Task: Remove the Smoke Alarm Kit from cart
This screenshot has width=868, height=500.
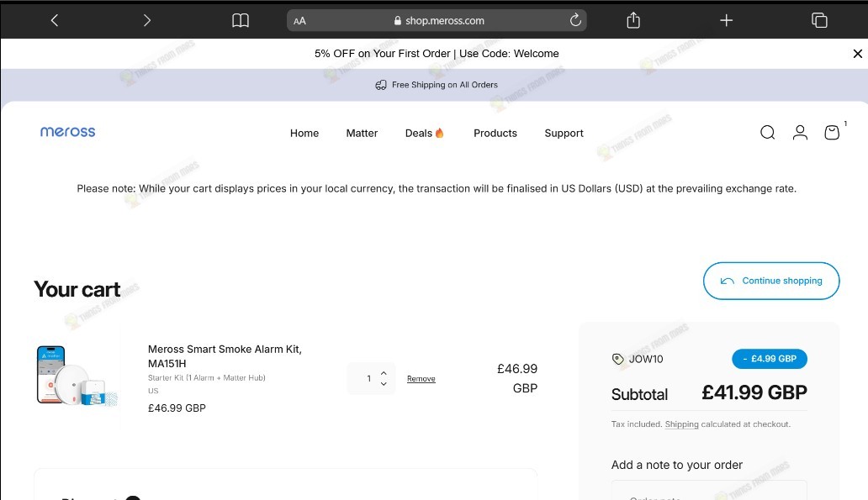Action: 421,379
